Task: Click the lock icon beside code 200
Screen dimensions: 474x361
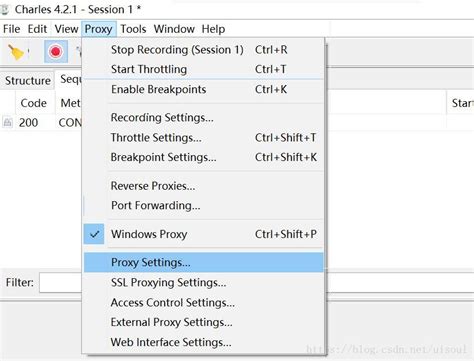Action: tap(7, 122)
